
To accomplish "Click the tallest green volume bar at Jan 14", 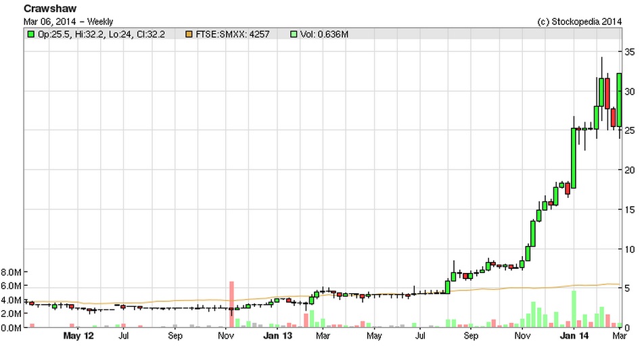I will pyautogui.click(x=574, y=309).
